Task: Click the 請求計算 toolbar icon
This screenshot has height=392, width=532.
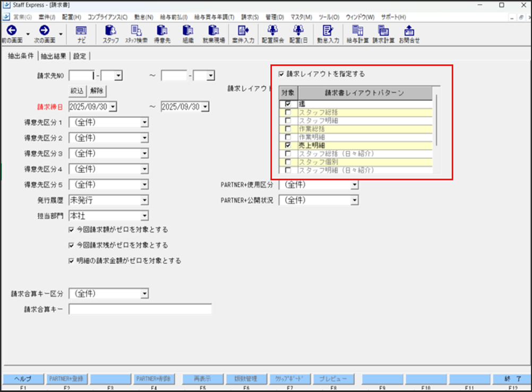Action: click(383, 33)
